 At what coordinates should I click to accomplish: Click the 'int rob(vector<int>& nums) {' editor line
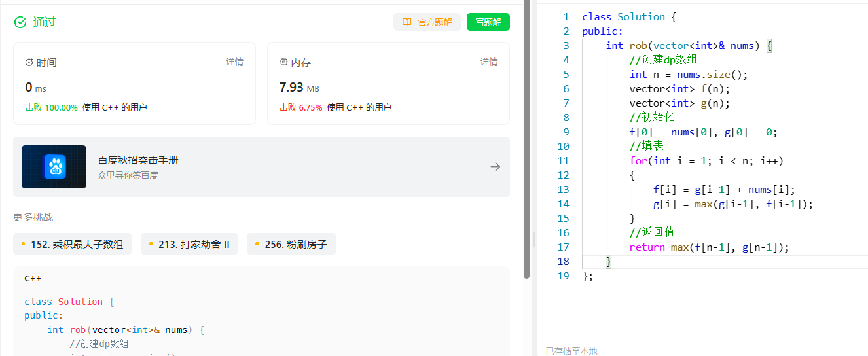[689, 46]
